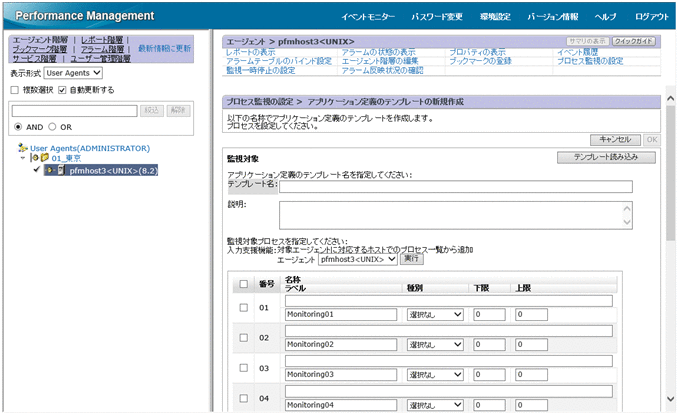Click the 上限 field for Monitoring03
Image resolution: width=680 pixels, height=416 pixels.
pos(531,375)
